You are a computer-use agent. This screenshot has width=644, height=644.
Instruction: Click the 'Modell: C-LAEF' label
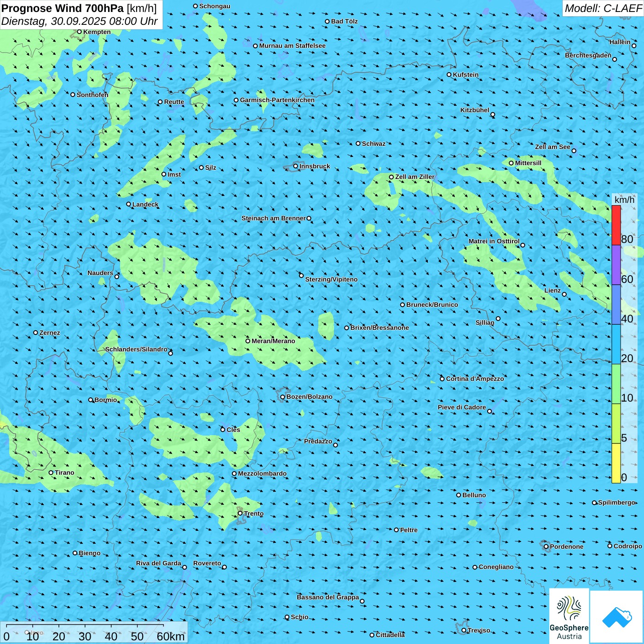(603, 8)
